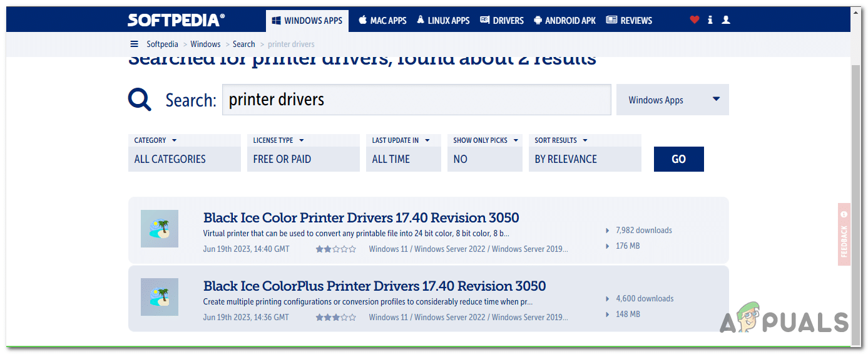Open Black Ice Color Printer Drivers title link
868x354 pixels.
click(x=361, y=218)
